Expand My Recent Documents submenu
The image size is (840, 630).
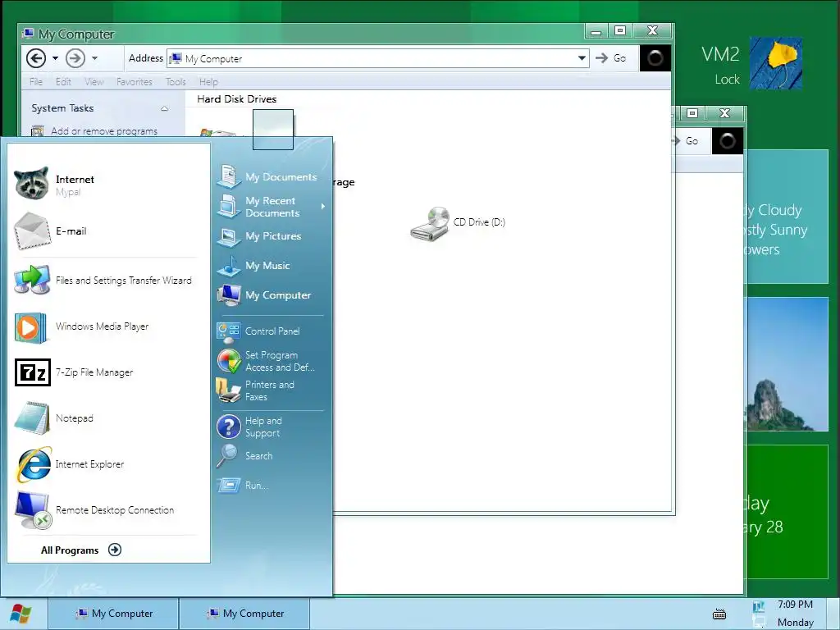pos(323,206)
